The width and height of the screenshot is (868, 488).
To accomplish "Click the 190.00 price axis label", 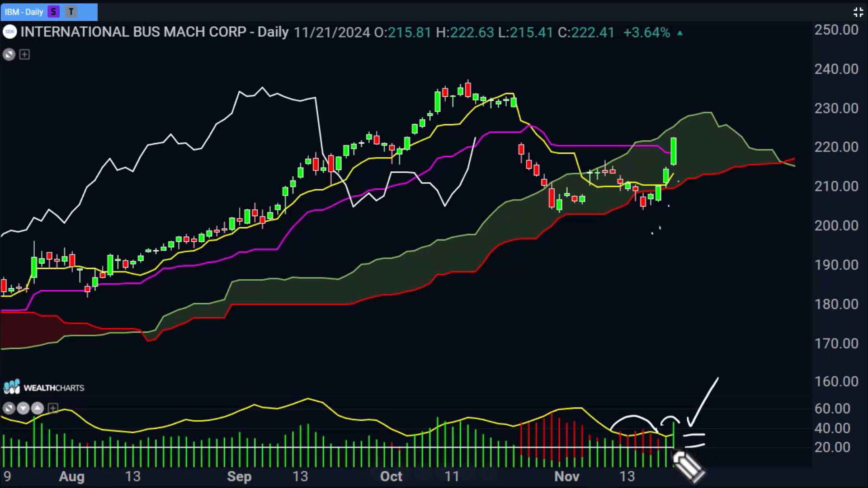I will [836, 265].
